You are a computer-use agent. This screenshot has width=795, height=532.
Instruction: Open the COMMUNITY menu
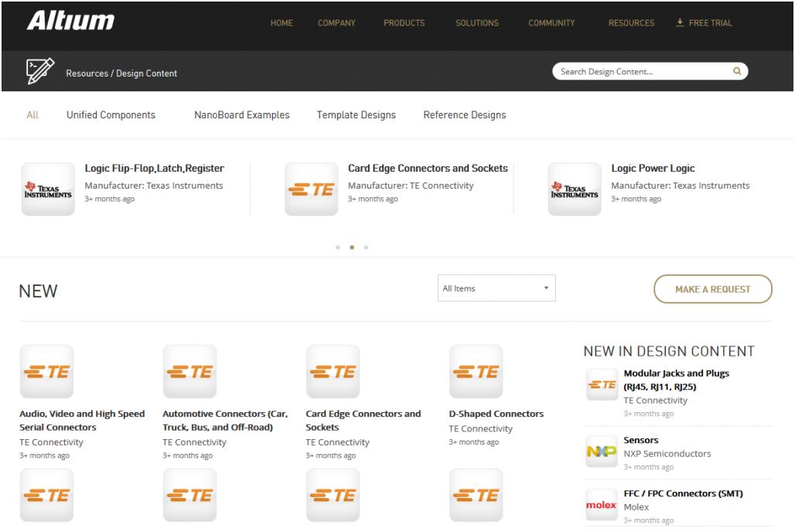tap(551, 23)
